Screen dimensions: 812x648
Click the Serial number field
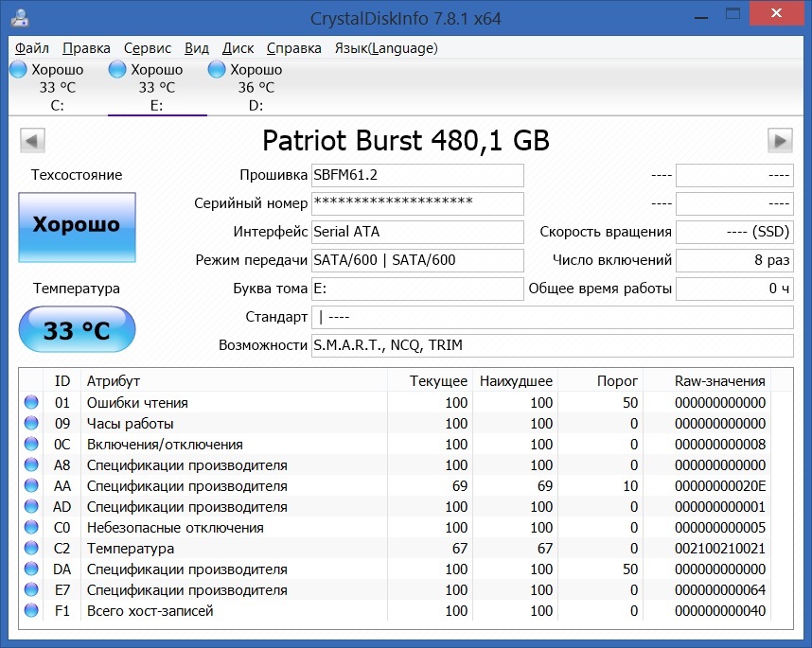[x=416, y=203]
